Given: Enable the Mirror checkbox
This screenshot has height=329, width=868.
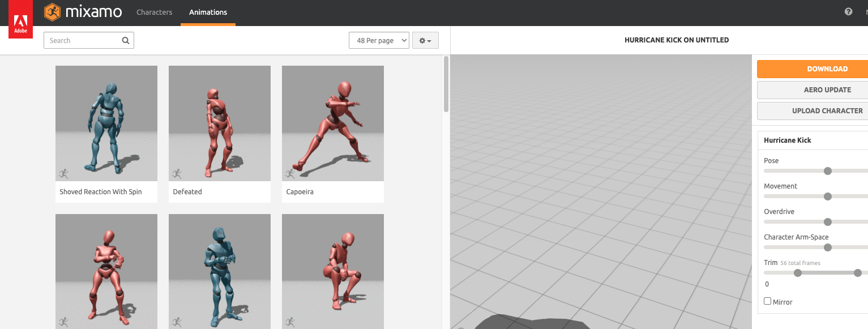Looking at the screenshot, I should click(768, 301).
